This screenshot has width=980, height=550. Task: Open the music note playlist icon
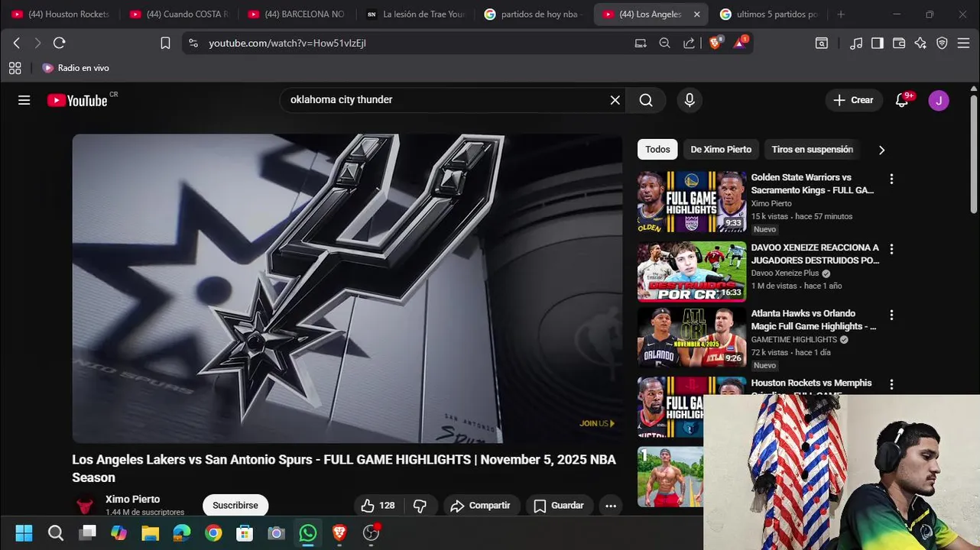coord(856,44)
